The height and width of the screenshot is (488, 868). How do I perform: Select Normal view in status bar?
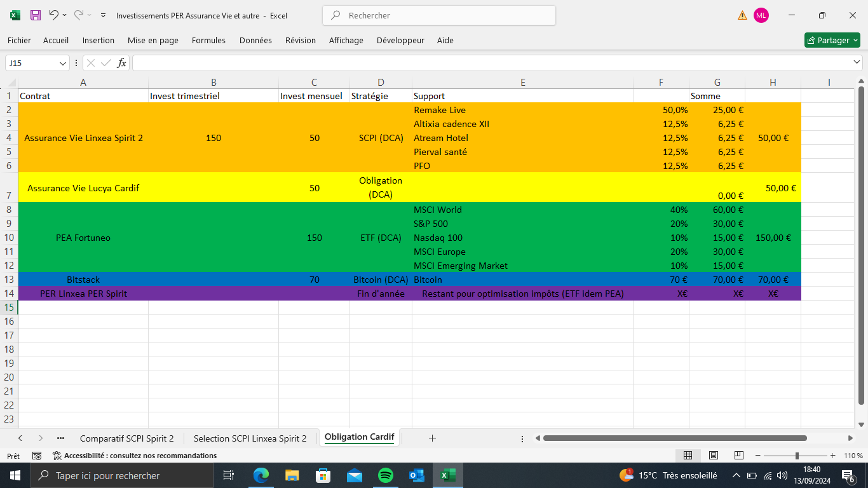pos(688,456)
